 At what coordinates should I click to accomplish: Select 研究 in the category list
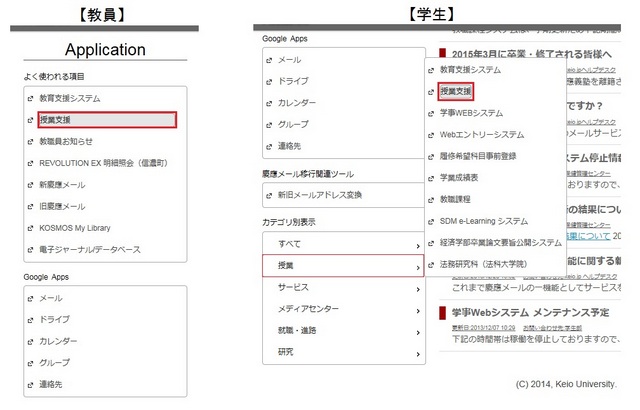[286, 352]
